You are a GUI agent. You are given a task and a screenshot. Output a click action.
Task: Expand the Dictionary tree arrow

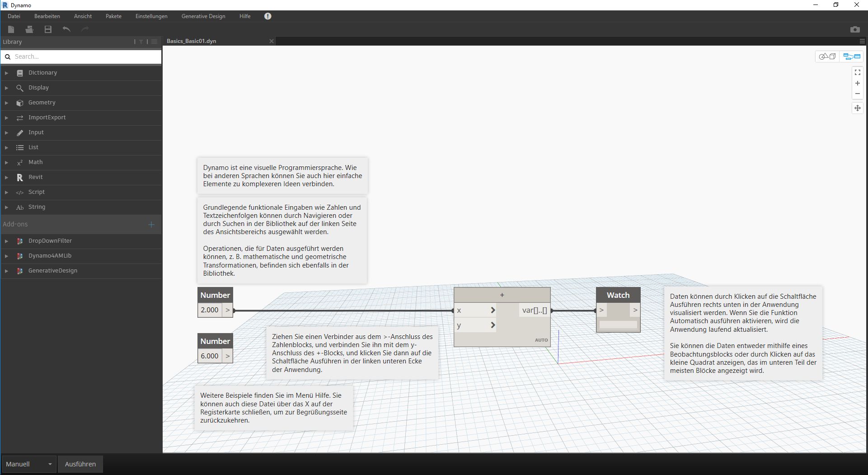pos(6,73)
